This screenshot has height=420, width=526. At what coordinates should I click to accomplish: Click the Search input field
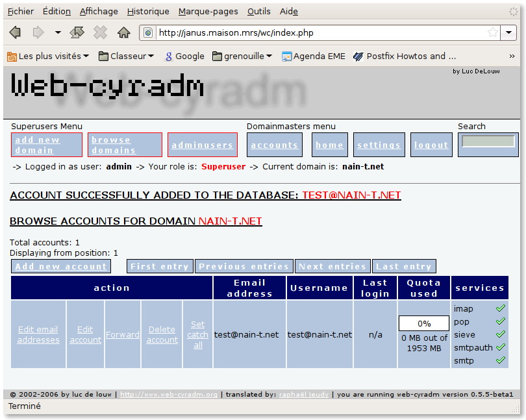point(488,142)
